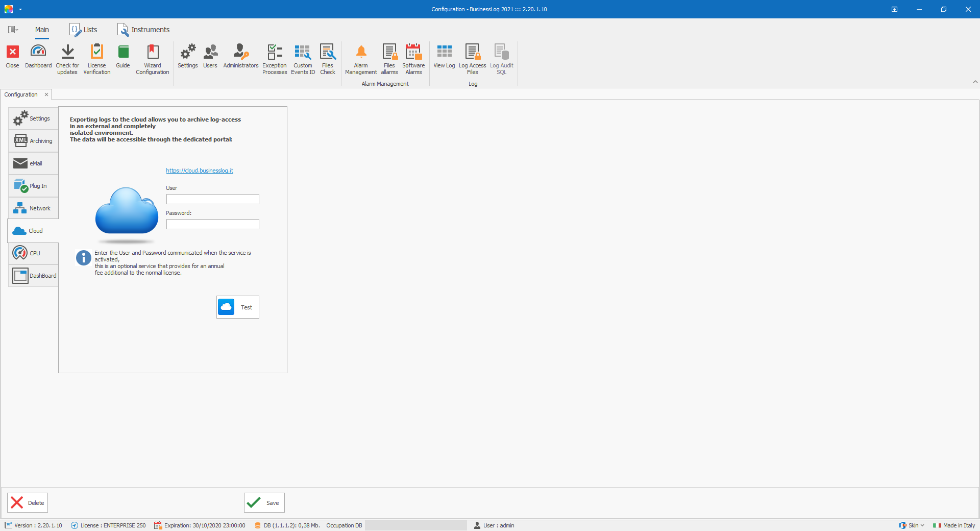The image size is (980, 531).
Task: Switch to the Instruments ribbon tab
Action: point(143,30)
